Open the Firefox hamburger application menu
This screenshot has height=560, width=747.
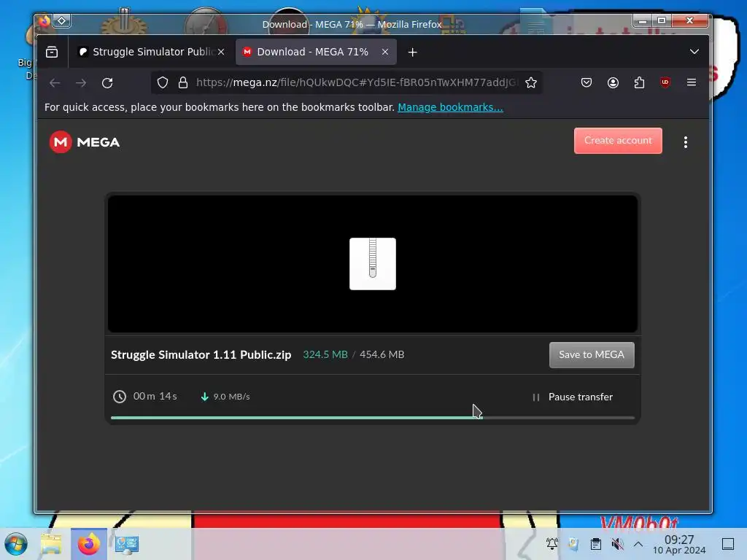[x=692, y=83]
